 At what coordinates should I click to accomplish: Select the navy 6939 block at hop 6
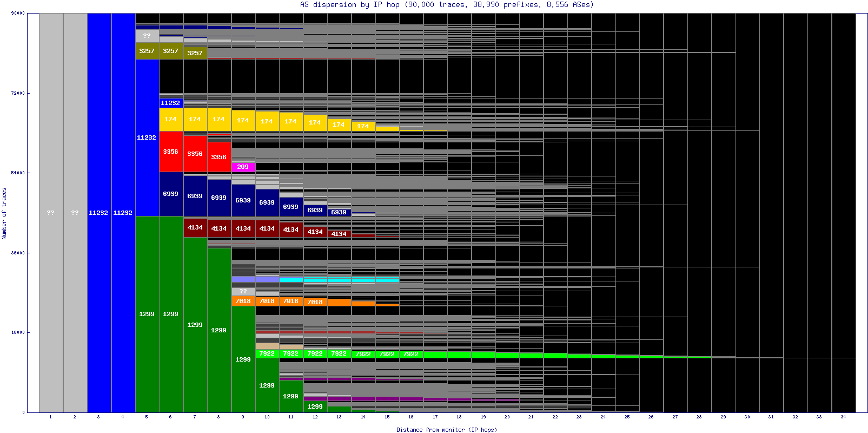[x=171, y=194]
